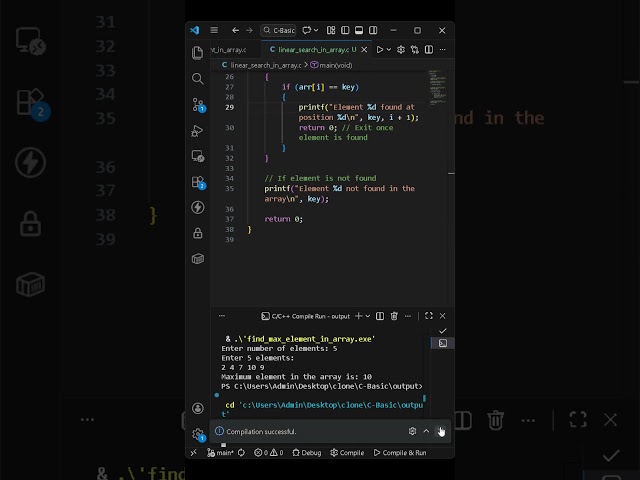640x480 pixels.
Task: Open the container box icon view
Action: click(198, 259)
